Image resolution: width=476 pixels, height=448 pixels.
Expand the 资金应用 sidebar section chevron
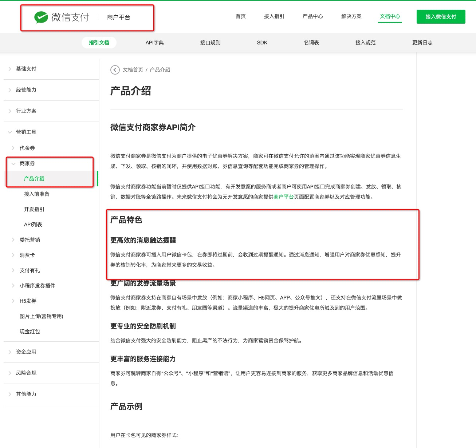click(x=10, y=352)
